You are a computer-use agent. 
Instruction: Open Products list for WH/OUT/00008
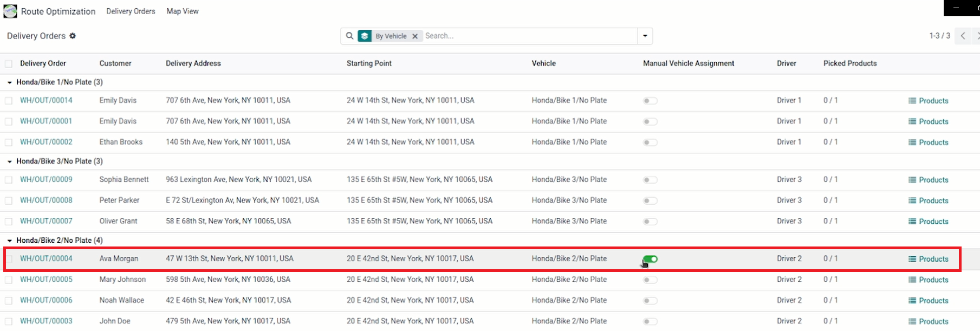pos(929,200)
